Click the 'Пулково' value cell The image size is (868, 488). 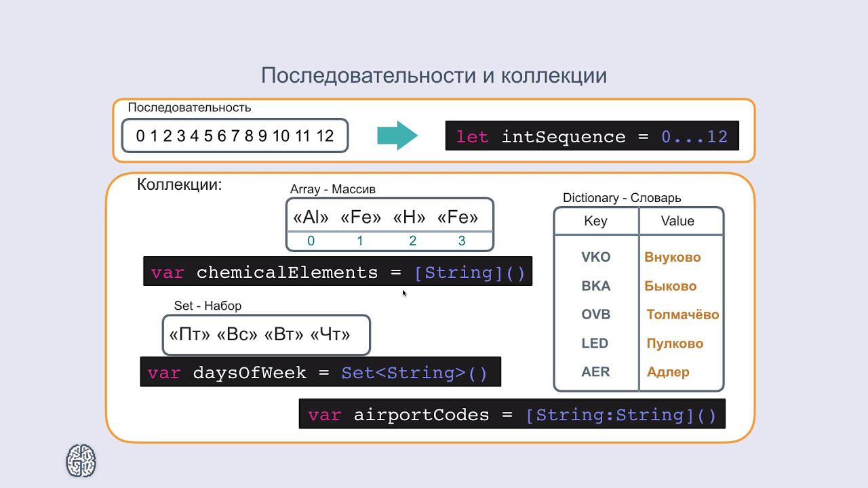675,344
